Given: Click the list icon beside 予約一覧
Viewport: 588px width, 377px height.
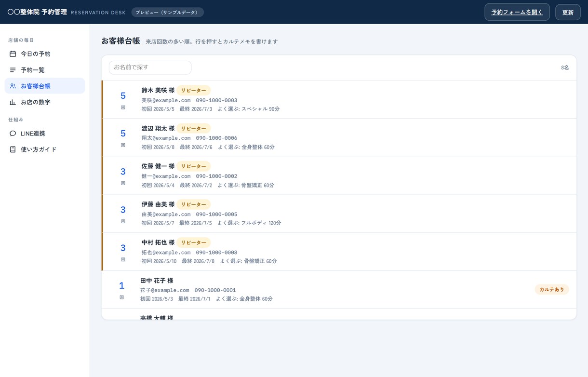Looking at the screenshot, I should pos(13,70).
